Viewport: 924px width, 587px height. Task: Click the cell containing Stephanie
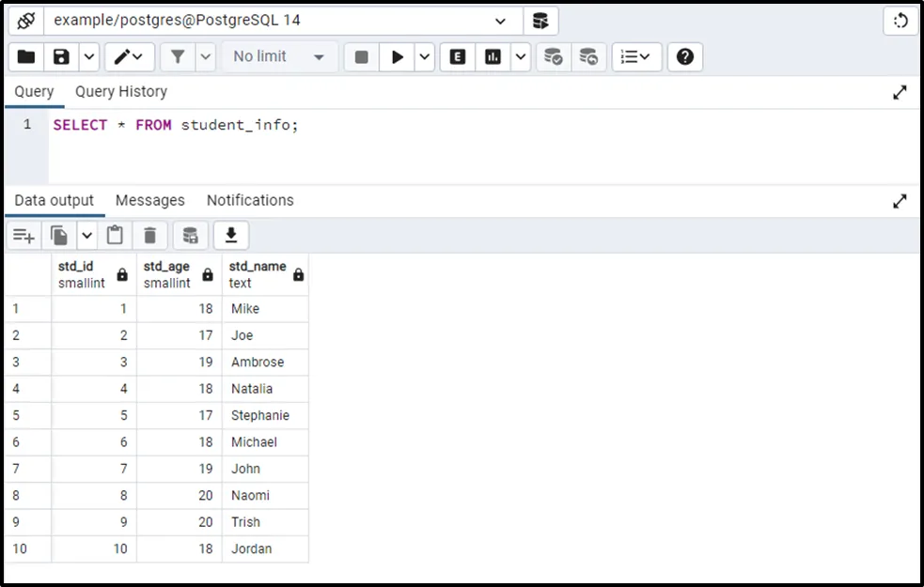point(260,415)
